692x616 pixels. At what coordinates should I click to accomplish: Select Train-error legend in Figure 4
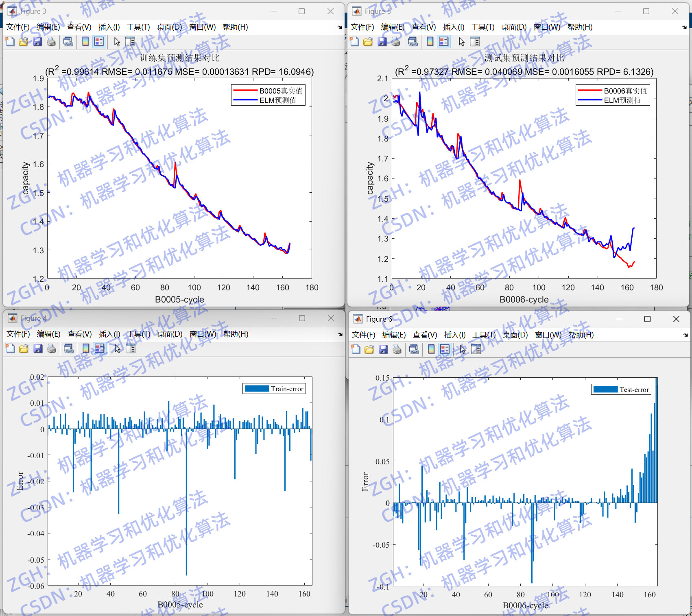pyautogui.click(x=275, y=389)
